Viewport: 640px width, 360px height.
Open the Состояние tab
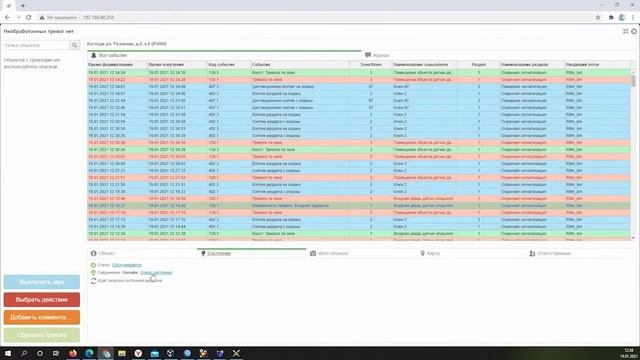pyautogui.click(x=251, y=253)
